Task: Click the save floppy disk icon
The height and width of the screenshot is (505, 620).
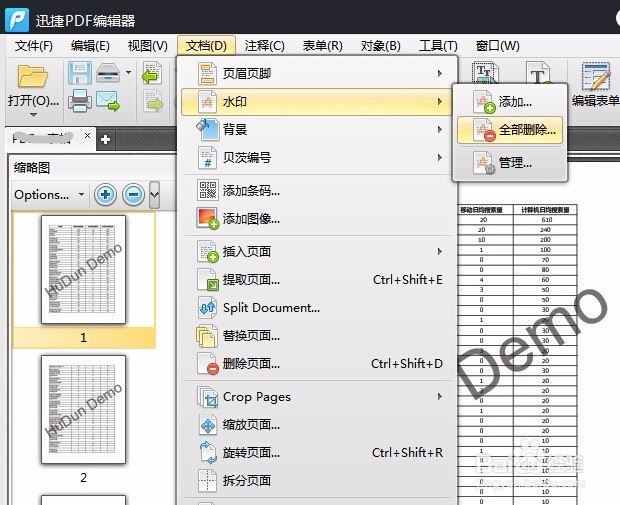Action: point(80,72)
